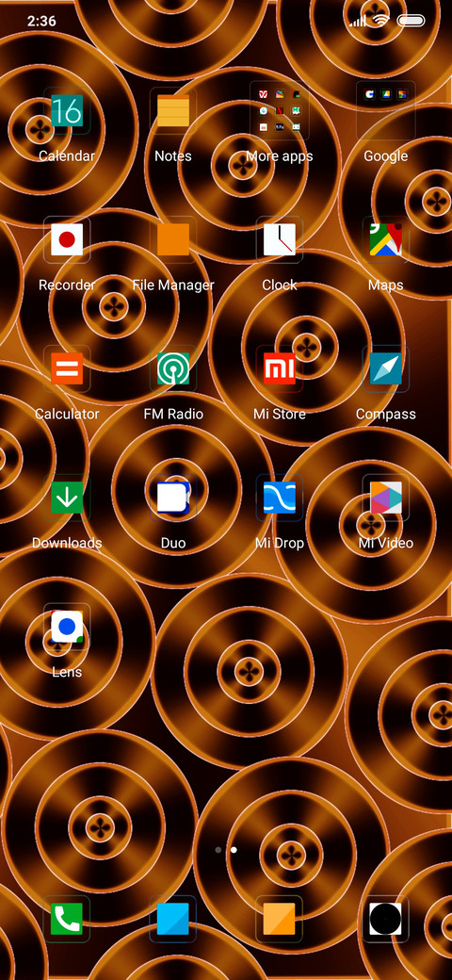Tap the 2:36 status bar time
This screenshot has width=452, height=980.
click(41, 22)
